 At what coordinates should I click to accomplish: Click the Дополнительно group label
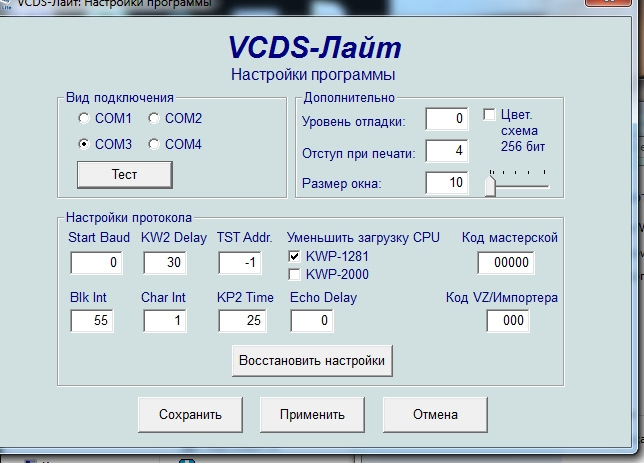pos(349,98)
